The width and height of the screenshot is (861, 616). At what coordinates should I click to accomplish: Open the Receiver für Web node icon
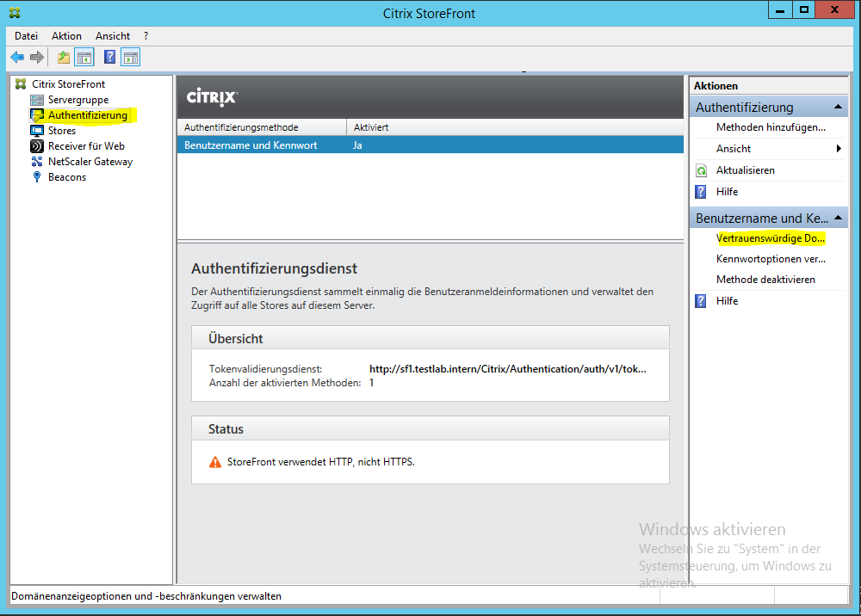coord(37,146)
